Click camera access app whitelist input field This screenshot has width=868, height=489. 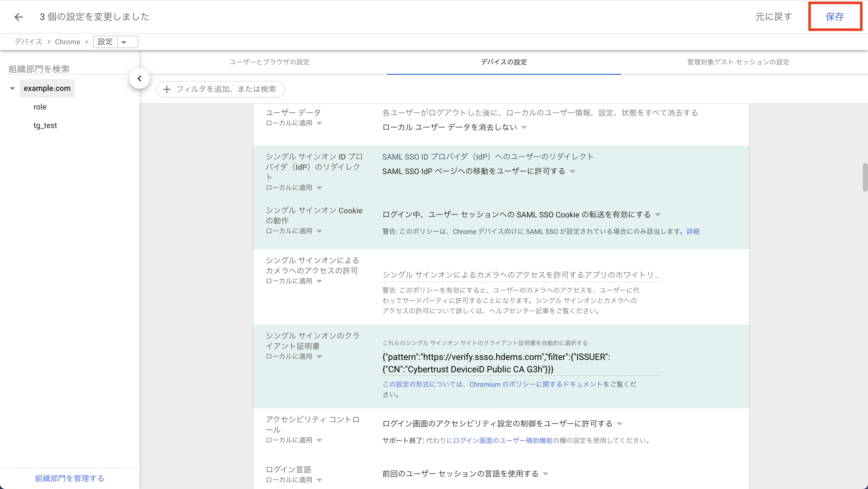coord(521,275)
